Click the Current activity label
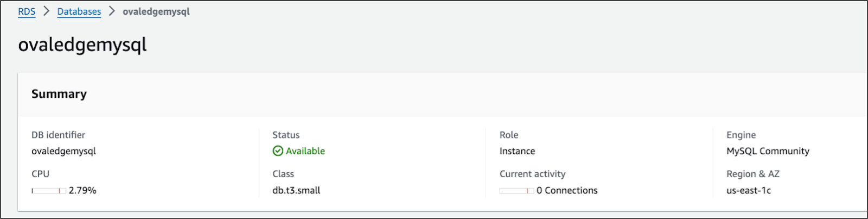This screenshot has width=868, height=219. 532,174
